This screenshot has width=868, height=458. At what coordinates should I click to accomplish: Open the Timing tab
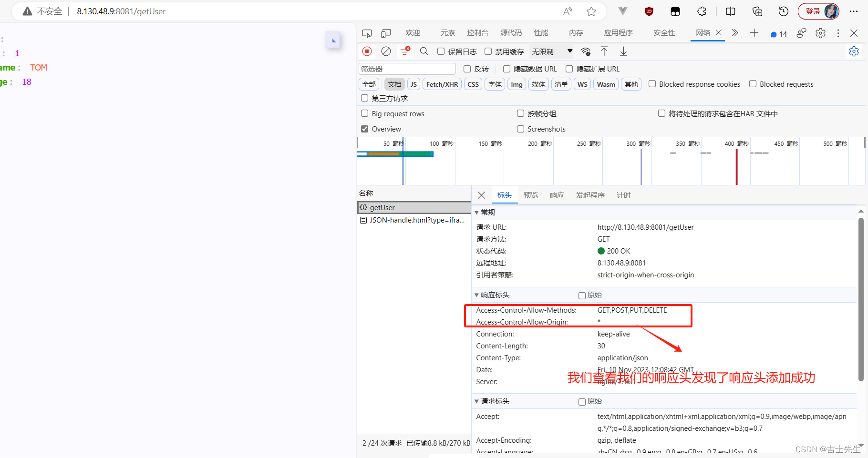pos(623,195)
